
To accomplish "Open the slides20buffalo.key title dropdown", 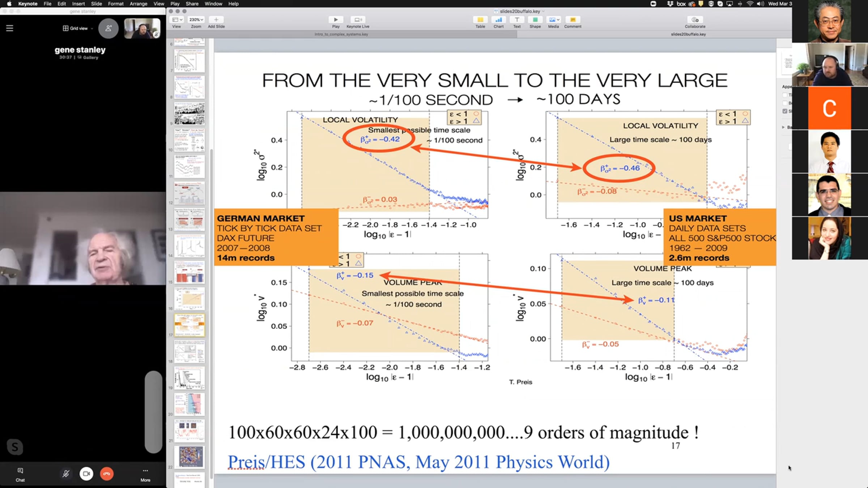I will [543, 11].
